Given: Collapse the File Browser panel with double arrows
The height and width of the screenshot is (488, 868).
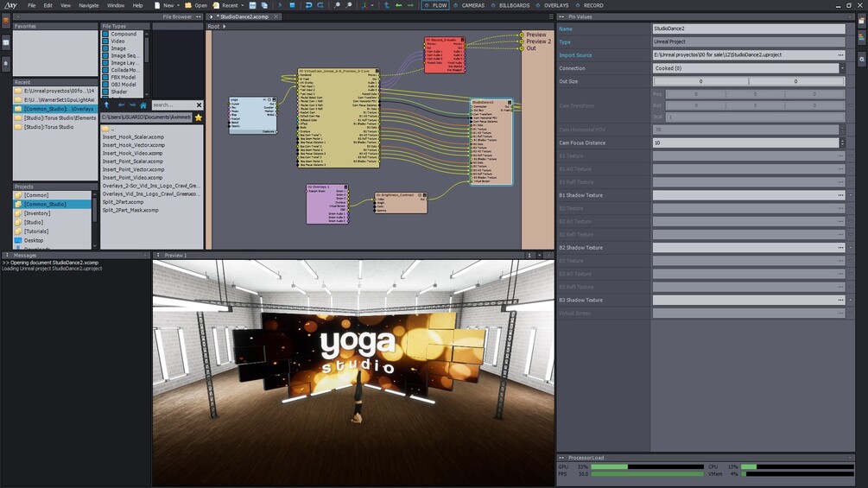Looking at the screenshot, I should click(198, 16).
